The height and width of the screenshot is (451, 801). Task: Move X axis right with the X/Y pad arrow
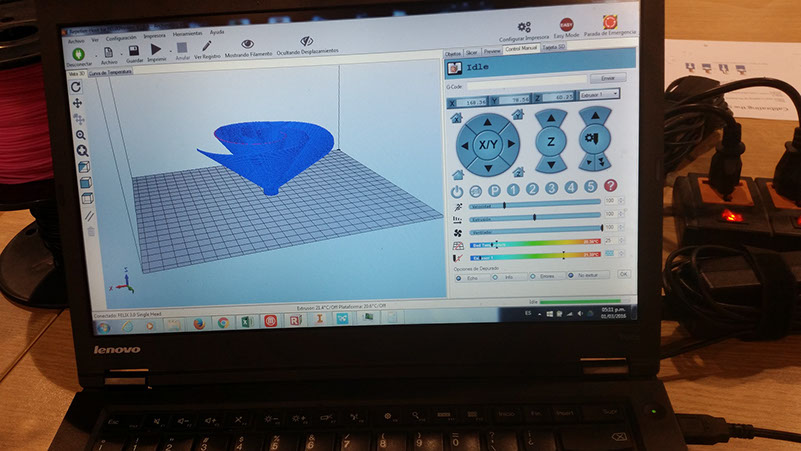511,144
